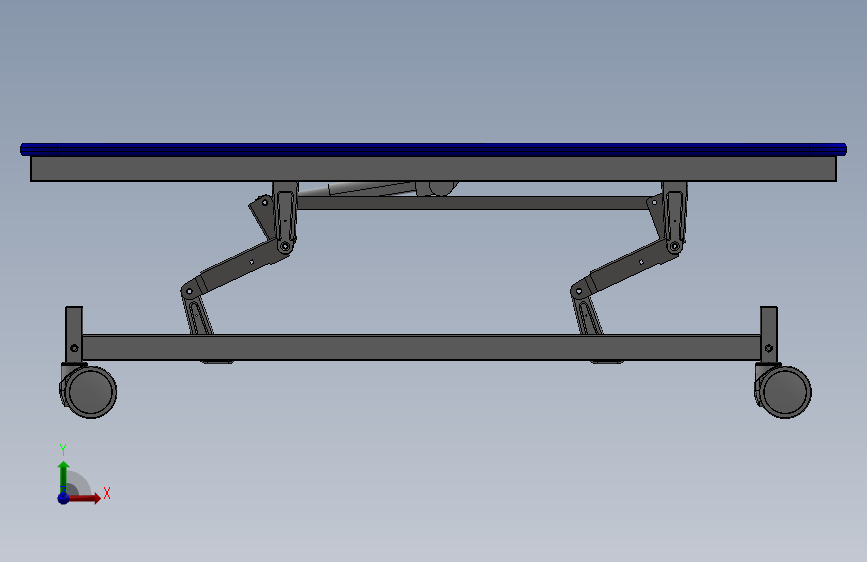Screen dimensions: 867x562
Task: Select the right upper pivot bracket of the linkage
Action: click(x=675, y=216)
